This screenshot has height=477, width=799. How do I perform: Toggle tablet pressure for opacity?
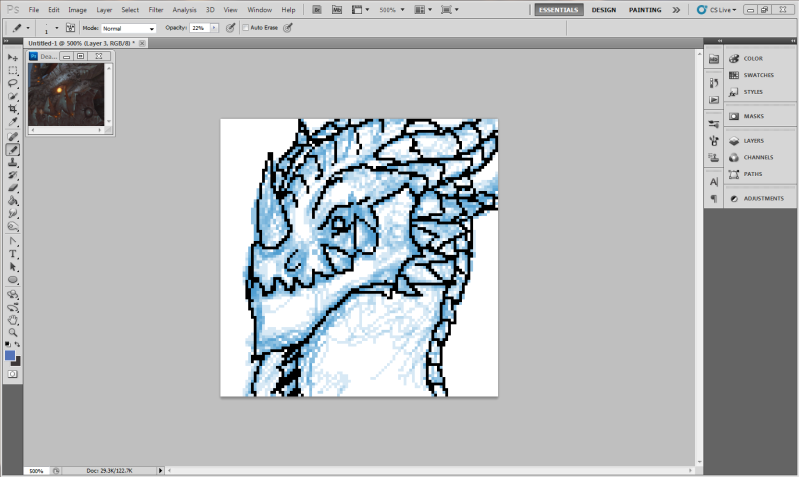[x=230, y=28]
